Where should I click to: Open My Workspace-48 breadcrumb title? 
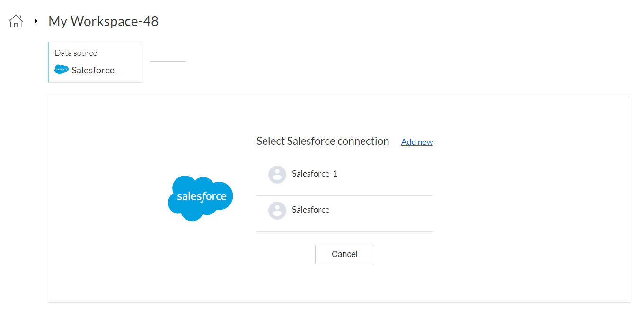(103, 21)
